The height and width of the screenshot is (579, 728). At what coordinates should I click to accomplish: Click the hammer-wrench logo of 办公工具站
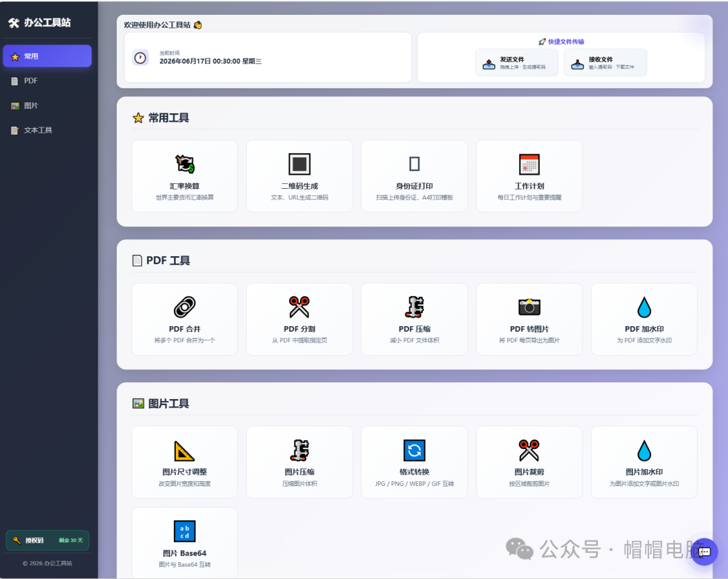(x=13, y=23)
